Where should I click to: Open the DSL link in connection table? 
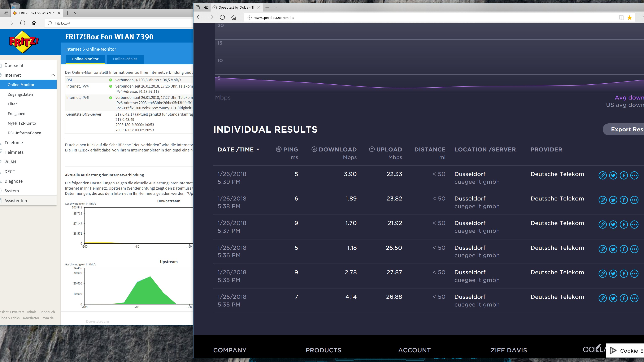[70, 80]
